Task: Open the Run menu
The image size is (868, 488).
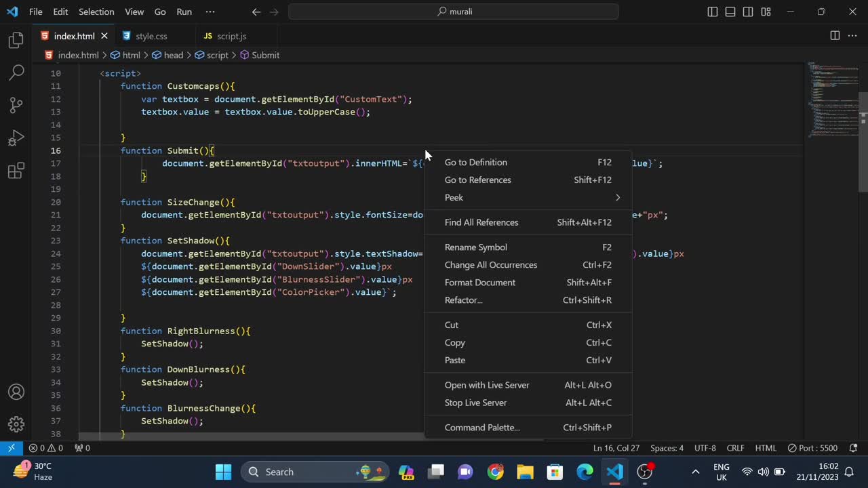Action: coord(184,12)
